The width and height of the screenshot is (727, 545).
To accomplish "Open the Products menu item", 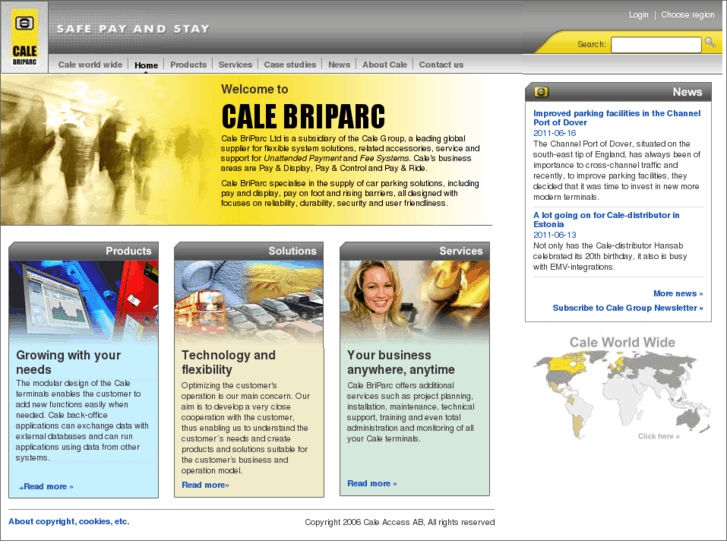I will click(x=188, y=64).
